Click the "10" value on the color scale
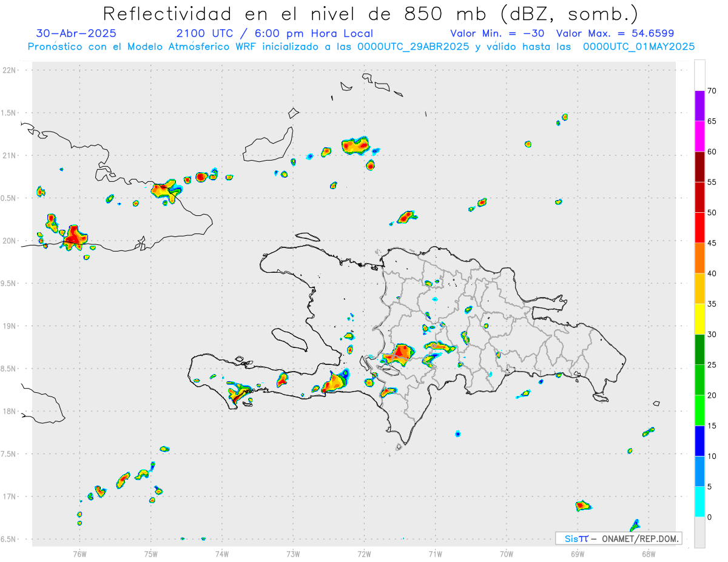The height and width of the screenshot is (562, 728). [x=712, y=456]
